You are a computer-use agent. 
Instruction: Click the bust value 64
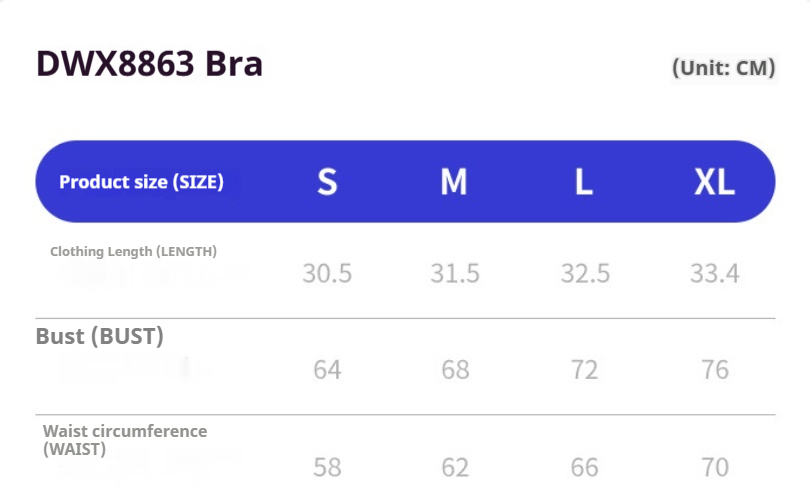click(x=327, y=370)
